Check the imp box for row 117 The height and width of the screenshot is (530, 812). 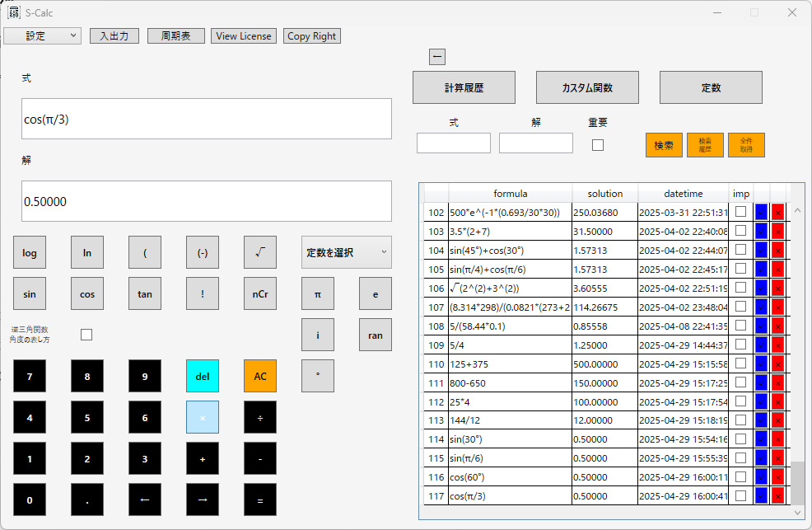(741, 496)
